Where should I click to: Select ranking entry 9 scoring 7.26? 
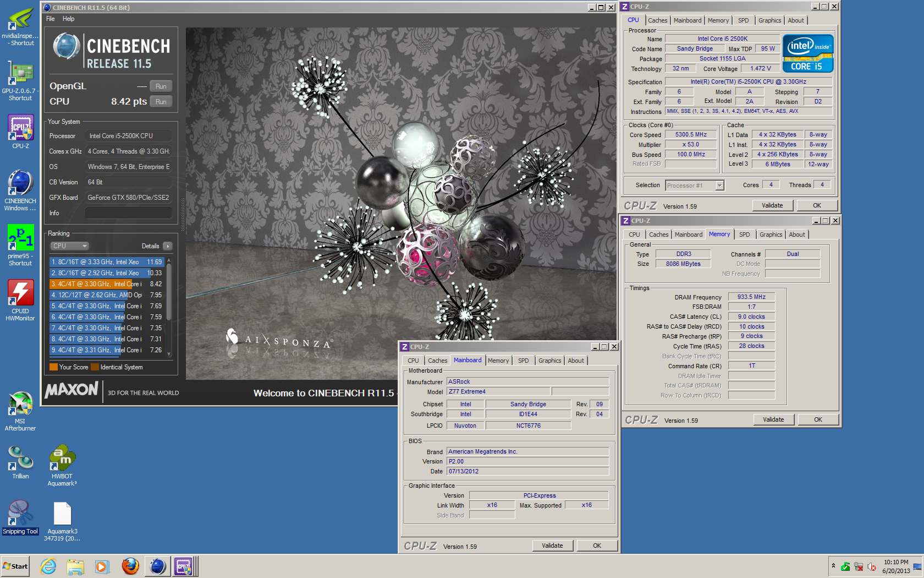click(x=107, y=350)
